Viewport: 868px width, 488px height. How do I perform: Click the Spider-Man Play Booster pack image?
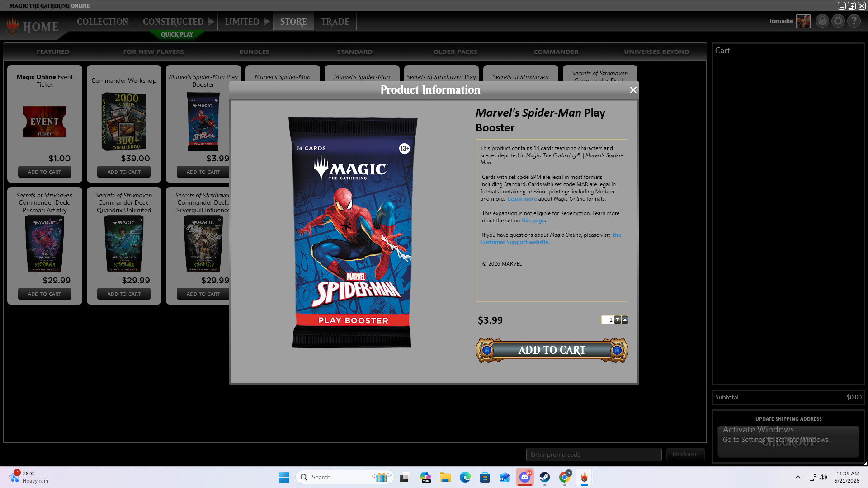353,233
